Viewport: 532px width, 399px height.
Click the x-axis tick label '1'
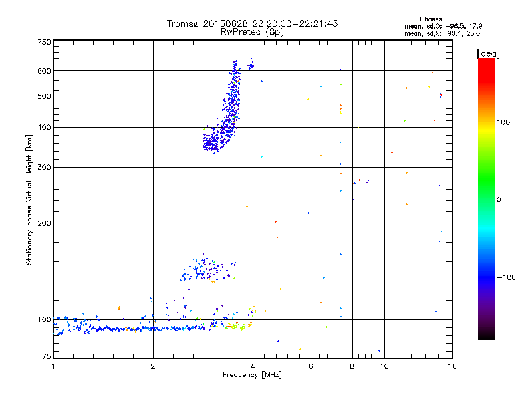(x=53, y=366)
